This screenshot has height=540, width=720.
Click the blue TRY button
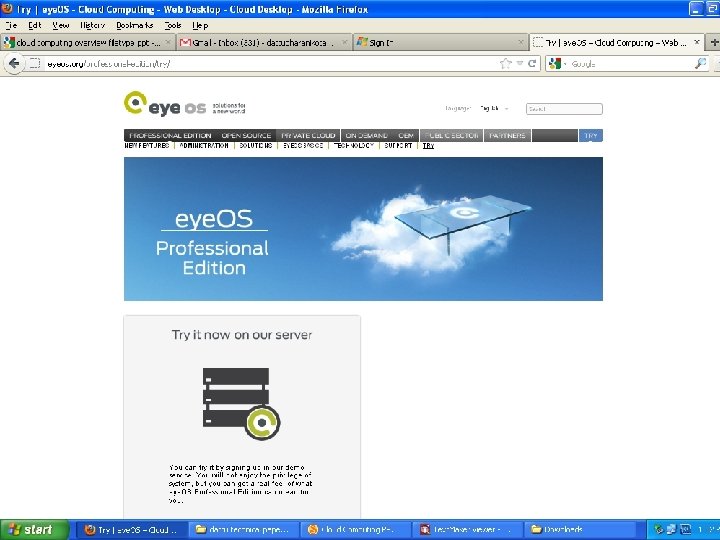(591, 135)
